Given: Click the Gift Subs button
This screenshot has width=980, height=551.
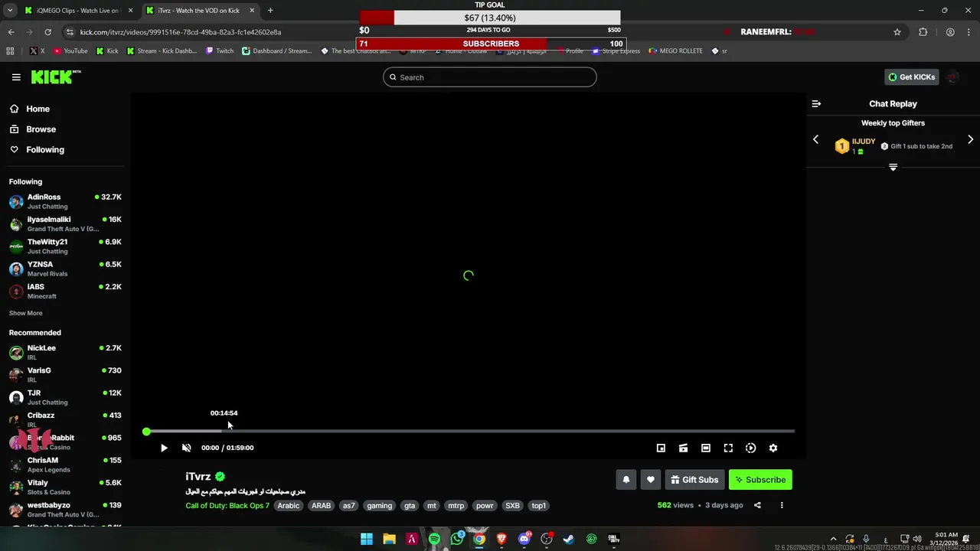Looking at the screenshot, I should (x=694, y=480).
